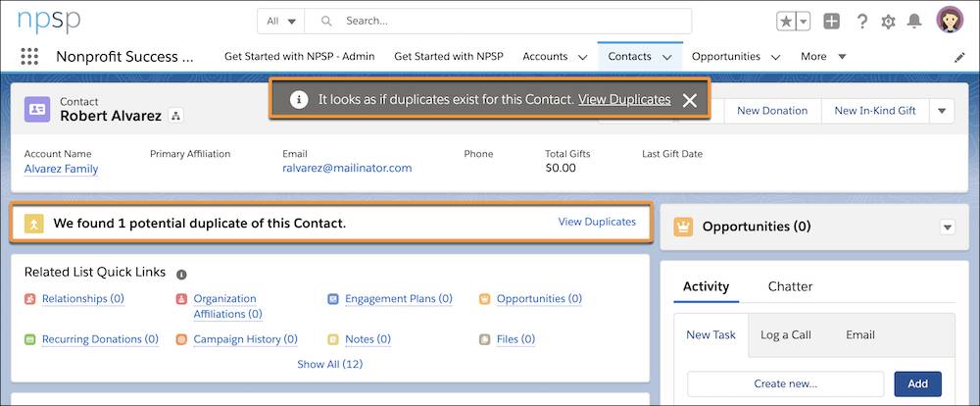Click the search magnifier icon
This screenshot has width=980, height=406.
click(x=326, y=21)
